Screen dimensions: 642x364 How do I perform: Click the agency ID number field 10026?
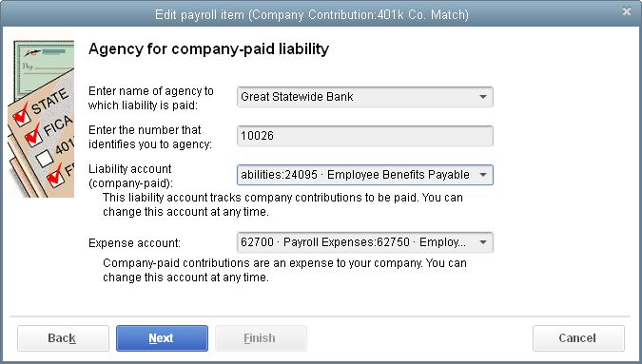click(365, 136)
